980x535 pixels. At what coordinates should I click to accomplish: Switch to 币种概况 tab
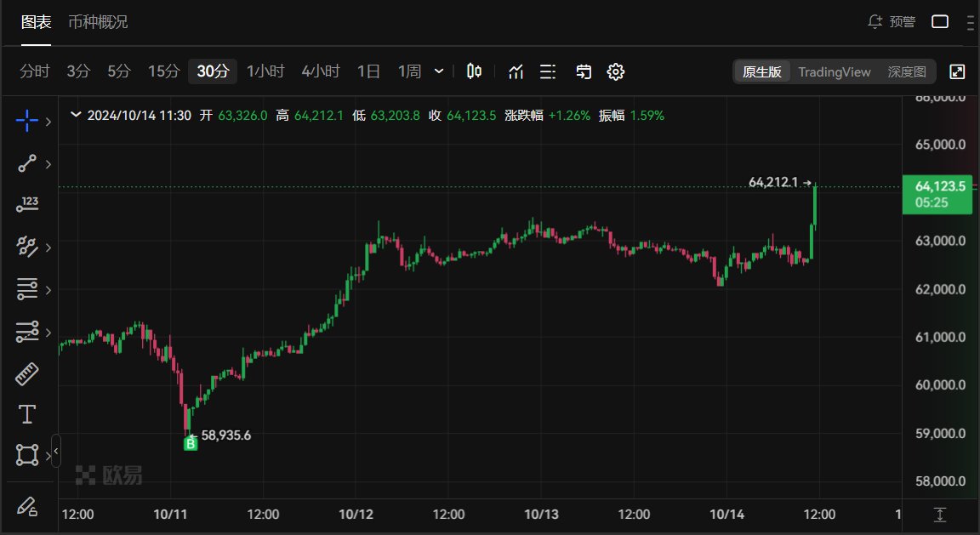[x=98, y=22]
